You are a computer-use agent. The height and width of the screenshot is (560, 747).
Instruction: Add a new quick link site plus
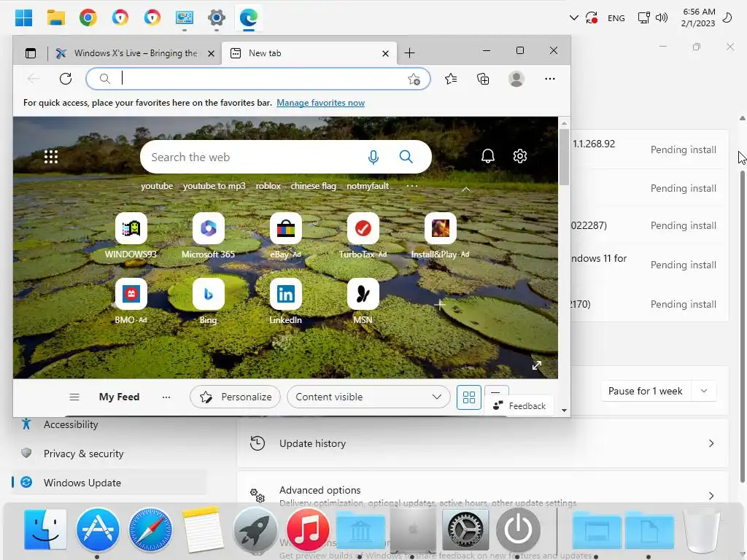click(x=440, y=305)
